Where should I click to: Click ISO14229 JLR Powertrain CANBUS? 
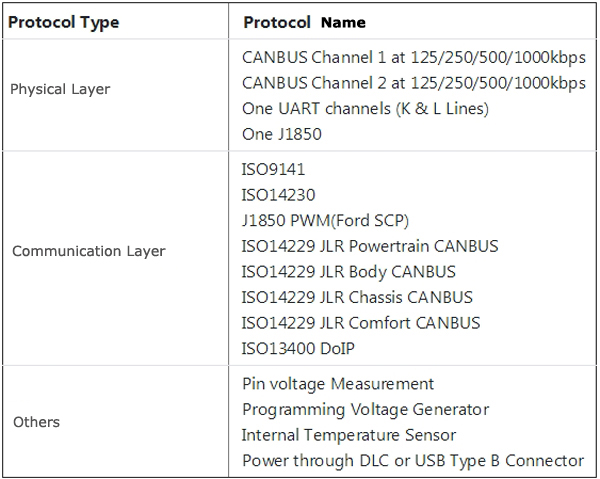[x=370, y=246]
